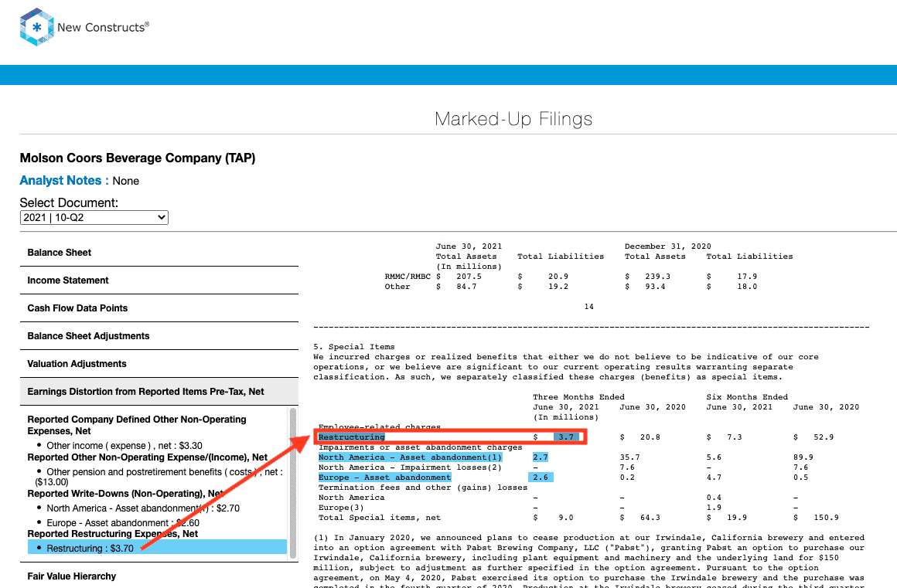The height and width of the screenshot is (588, 897).
Task: Click the sidebar list vertical scrollbar
Action: pyautogui.click(x=293, y=483)
